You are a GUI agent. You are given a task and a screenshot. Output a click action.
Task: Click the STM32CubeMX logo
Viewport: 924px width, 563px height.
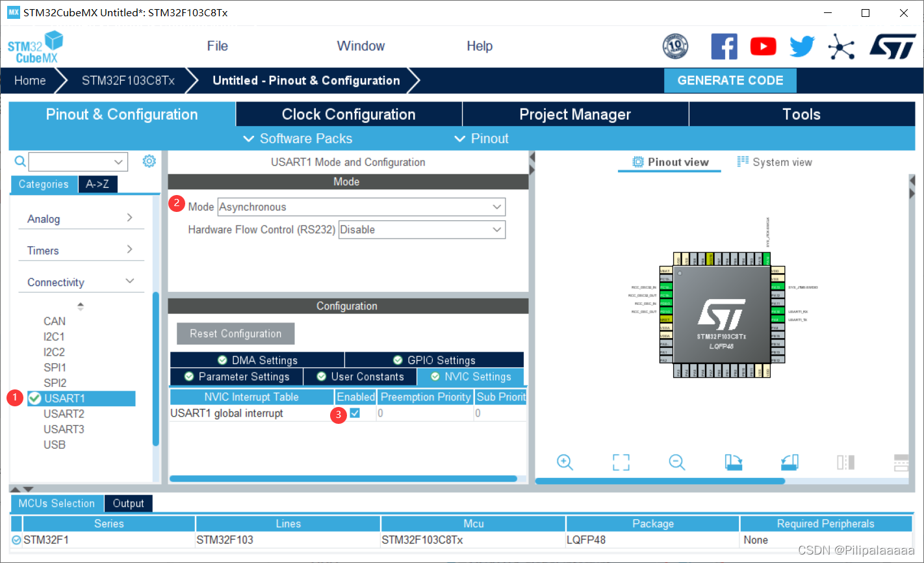(x=35, y=47)
